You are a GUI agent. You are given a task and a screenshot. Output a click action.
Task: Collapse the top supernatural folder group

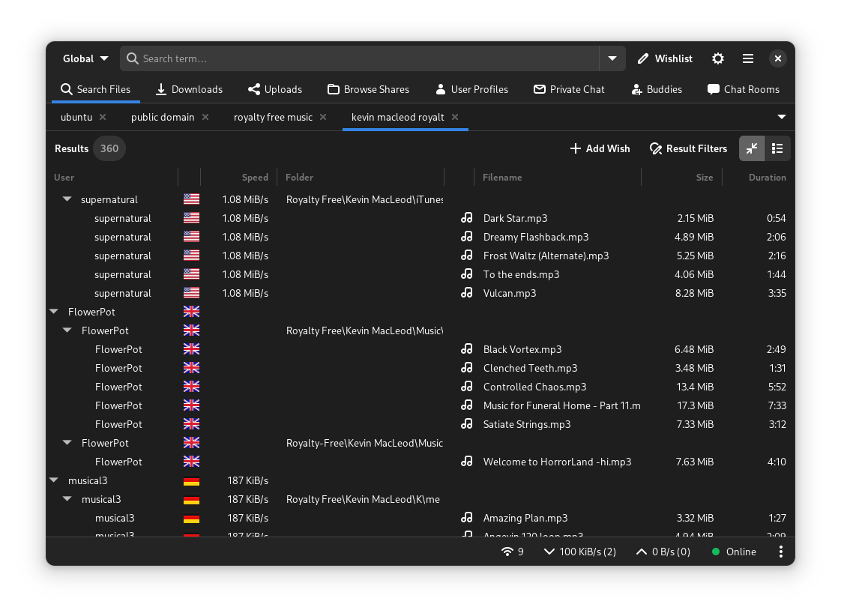click(67, 199)
